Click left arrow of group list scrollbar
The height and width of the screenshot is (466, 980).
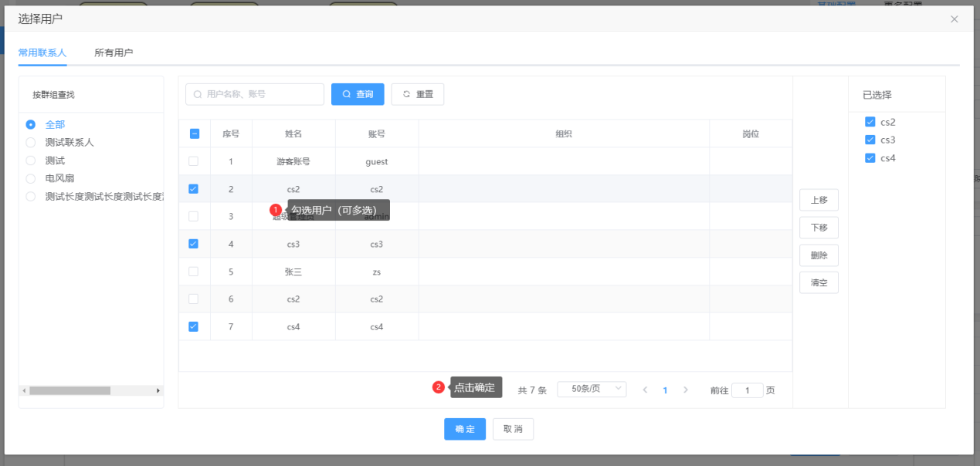click(24, 390)
